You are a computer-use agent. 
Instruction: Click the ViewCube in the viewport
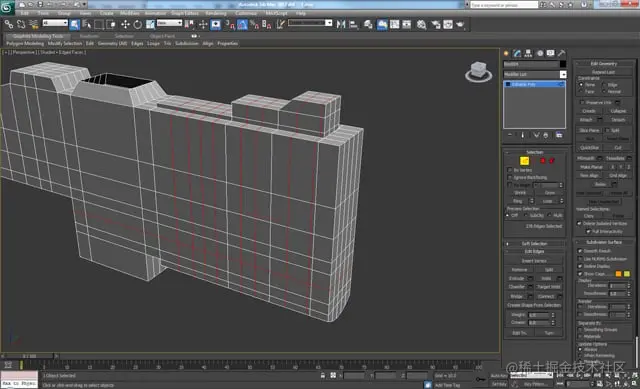pos(478,72)
